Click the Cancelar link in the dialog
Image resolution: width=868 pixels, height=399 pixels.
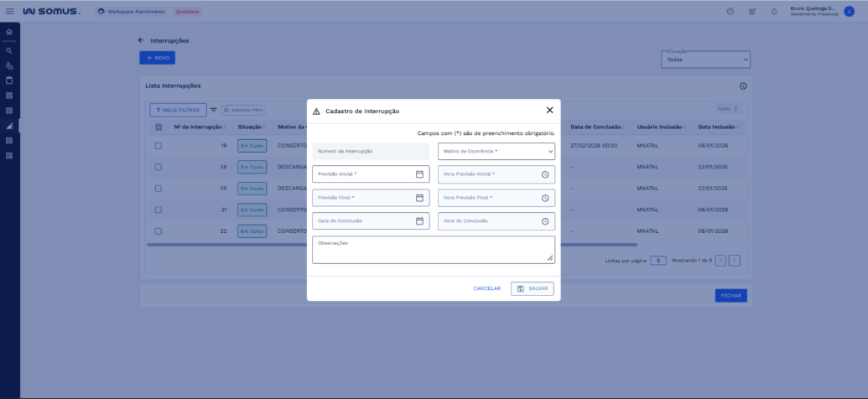[x=486, y=288]
